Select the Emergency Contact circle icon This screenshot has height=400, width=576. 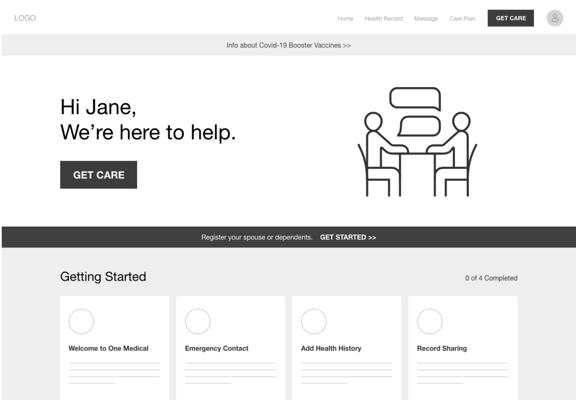(x=198, y=321)
